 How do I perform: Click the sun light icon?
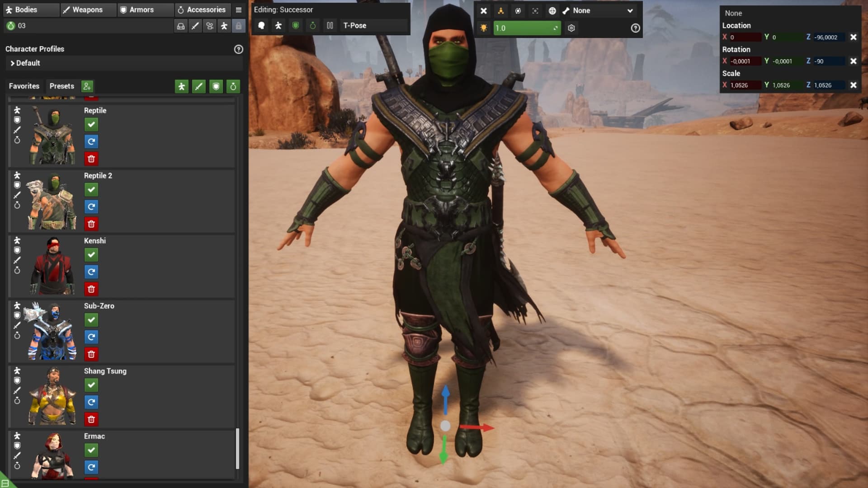[484, 28]
